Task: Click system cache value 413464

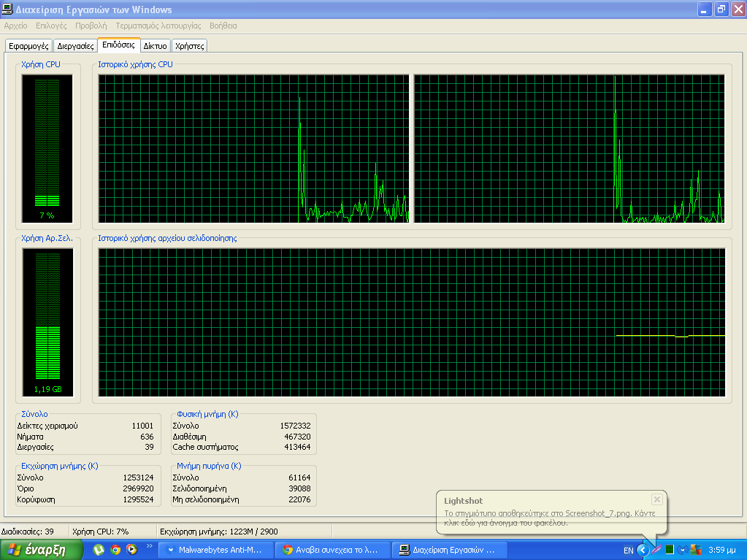Action: tap(297, 447)
